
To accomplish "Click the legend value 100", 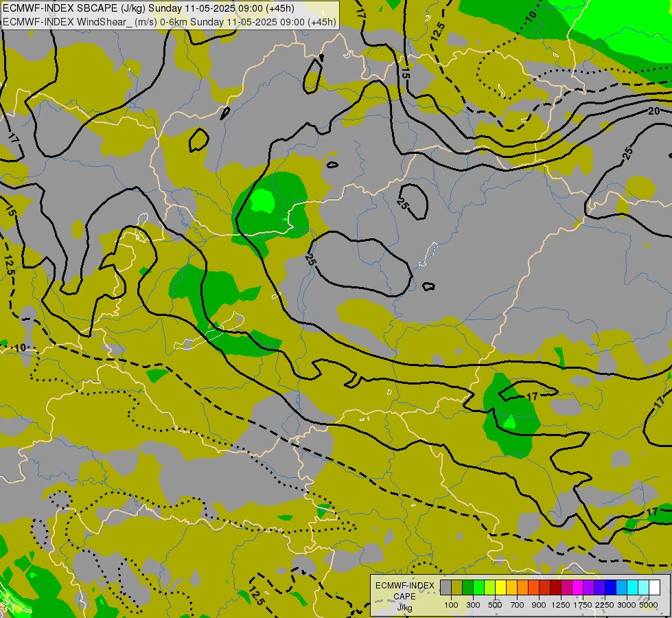I will [x=451, y=605].
